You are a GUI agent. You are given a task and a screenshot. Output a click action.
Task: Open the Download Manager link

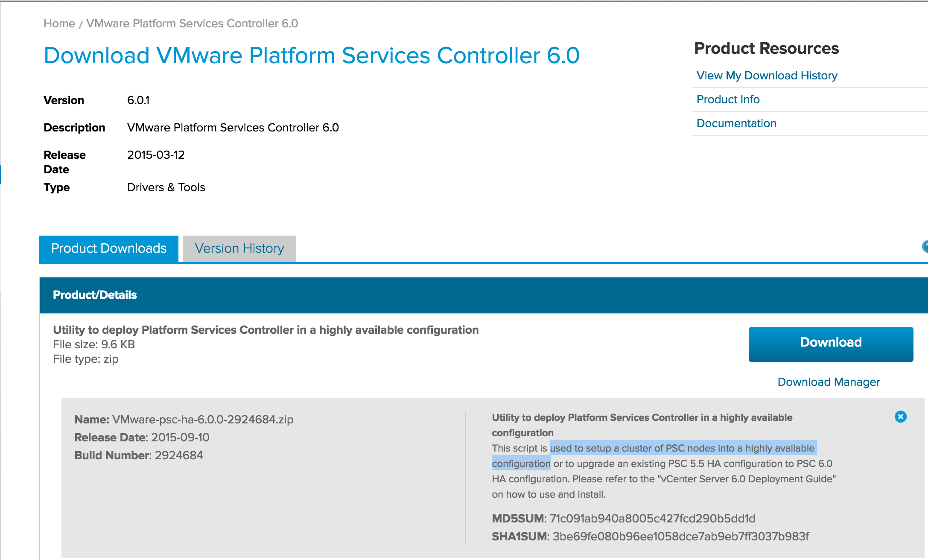point(829,382)
